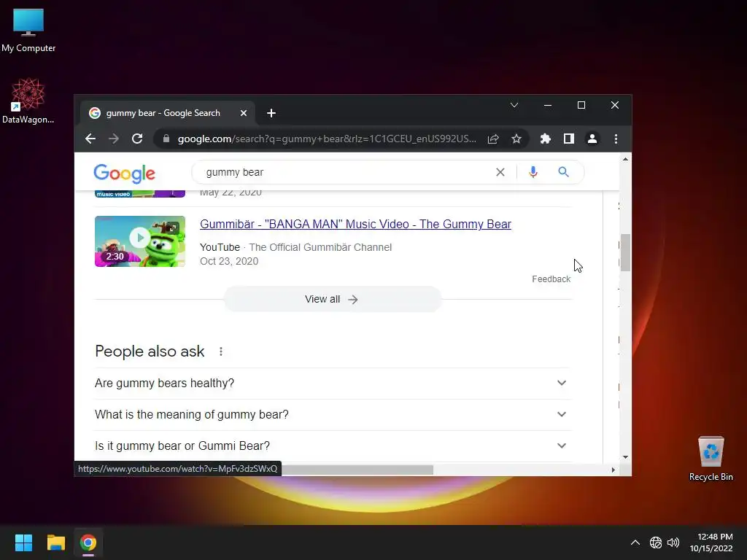Image resolution: width=747 pixels, height=560 pixels.
Task: Click the 'People also ask' heading
Action: tap(150, 351)
